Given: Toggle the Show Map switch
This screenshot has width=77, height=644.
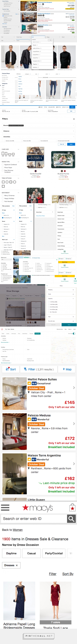Looking at the screenshot, I should click(x=74, y=333).
